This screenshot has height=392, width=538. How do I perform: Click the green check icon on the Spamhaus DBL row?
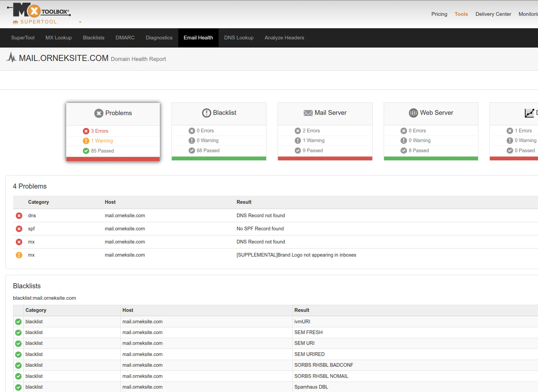(19, 387)
